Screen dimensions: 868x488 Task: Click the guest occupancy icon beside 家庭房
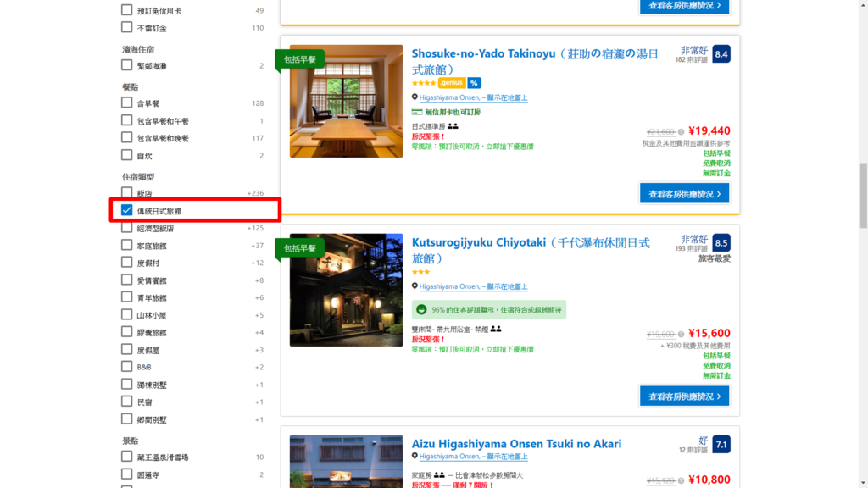(x=439, y=474)
